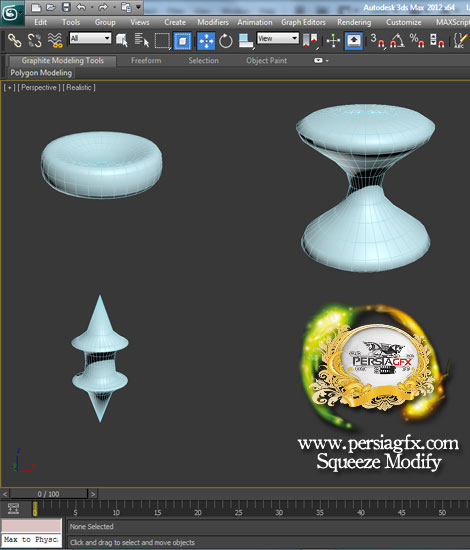This screenshot has height=550, width=470.
Task: Click the Polygon Modeling panel button
Action: coord(41,73)
